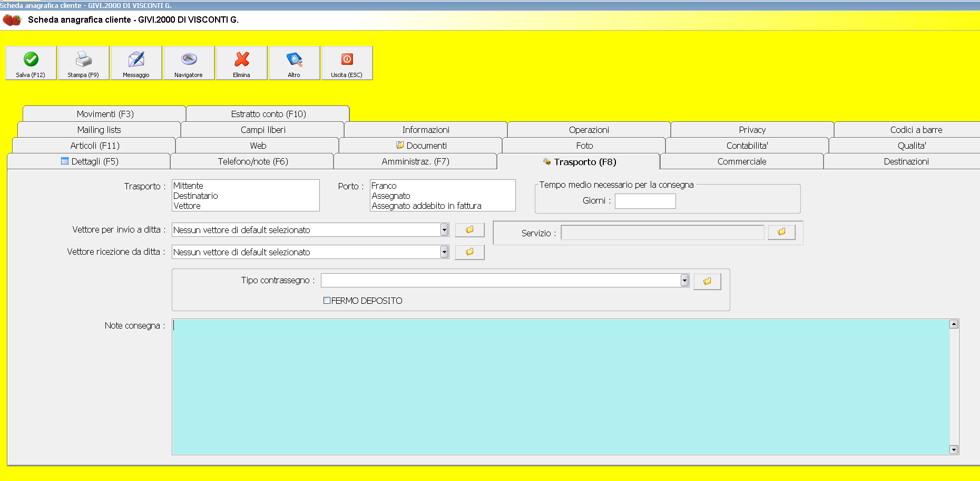Switch to the Movimenti (F3) tab
Image resolution: width=980 pixels, height=481 pixels.
(x=105, y=114)
